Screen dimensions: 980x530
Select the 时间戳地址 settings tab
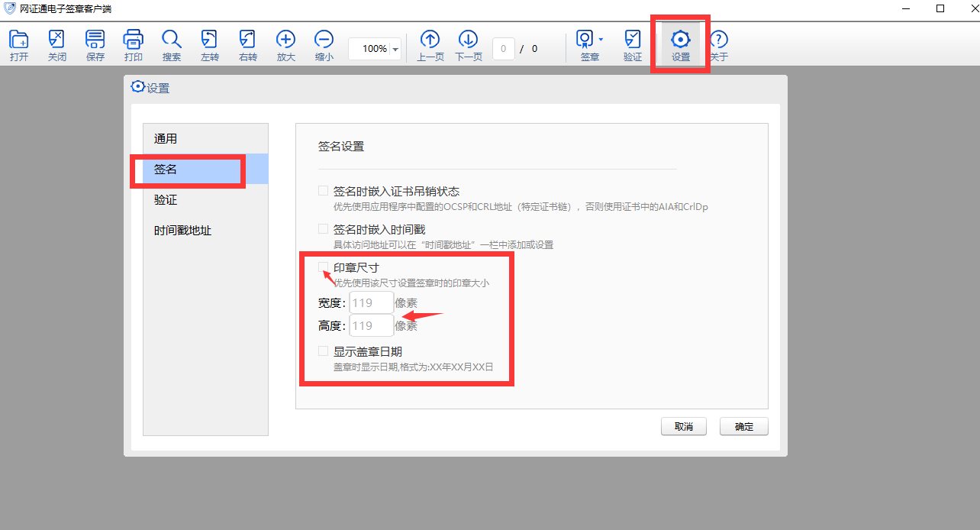(182, 231)
